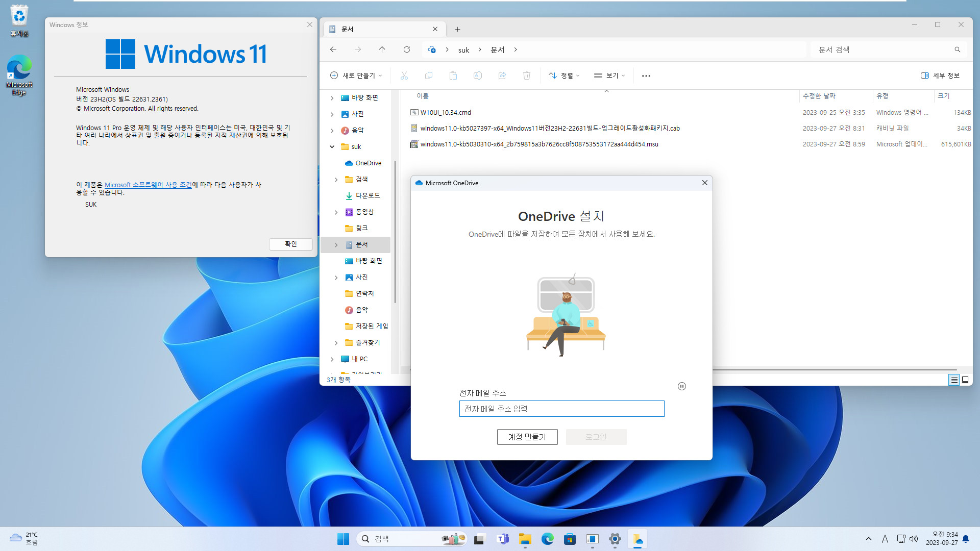Open the Recycle Bin desktop icon
This screenshot has width=980, height=551.
19,21
